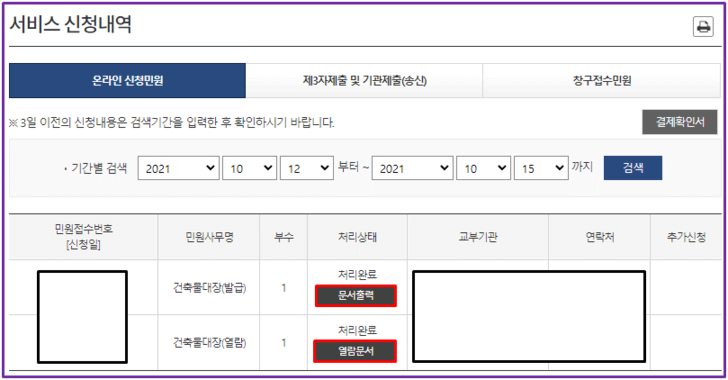
Task: Open the end month dropdown
Action: [483, 168]
